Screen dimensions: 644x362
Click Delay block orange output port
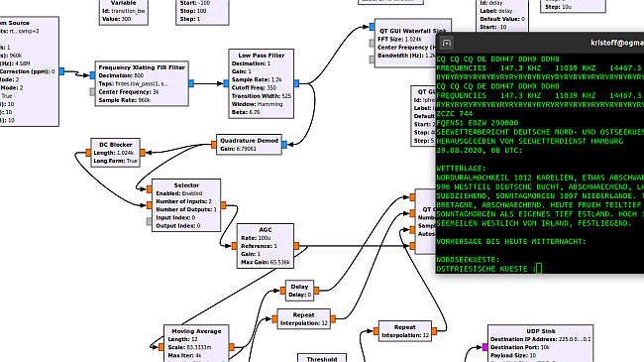pyautogui.click(x=317, y=291)
